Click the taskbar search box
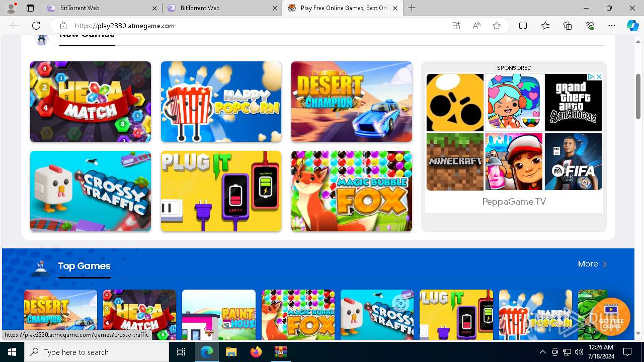The image size is (644, 362). tap(97, 352)
